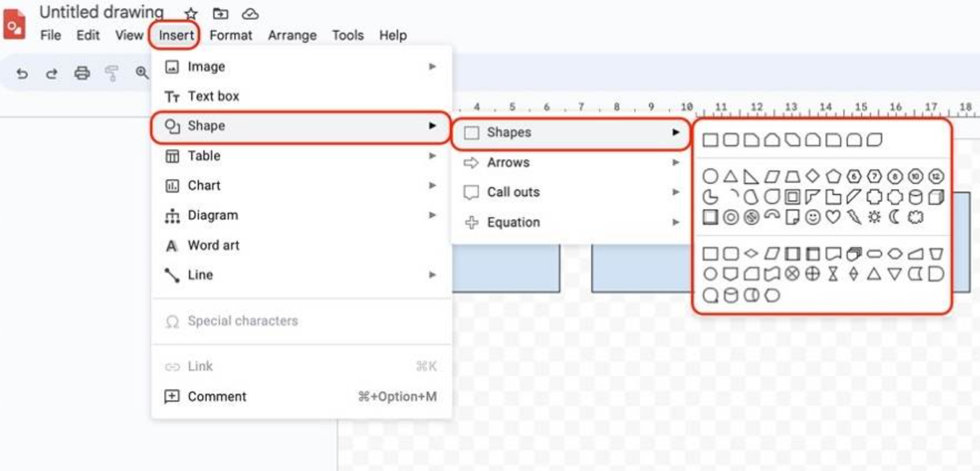Insert a Text box
This screenshot has width=980, height=471.
tap(213, 96)
